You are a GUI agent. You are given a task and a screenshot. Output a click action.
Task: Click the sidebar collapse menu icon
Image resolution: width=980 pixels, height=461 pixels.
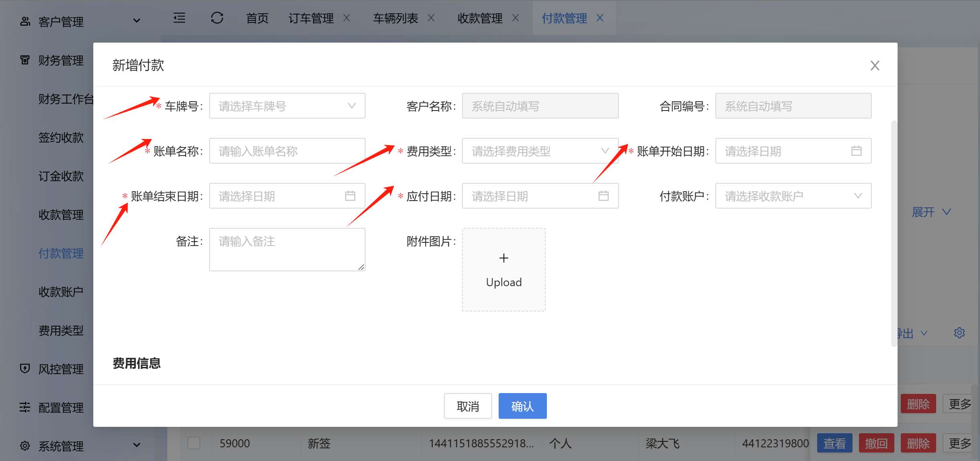tap(179, 18)
